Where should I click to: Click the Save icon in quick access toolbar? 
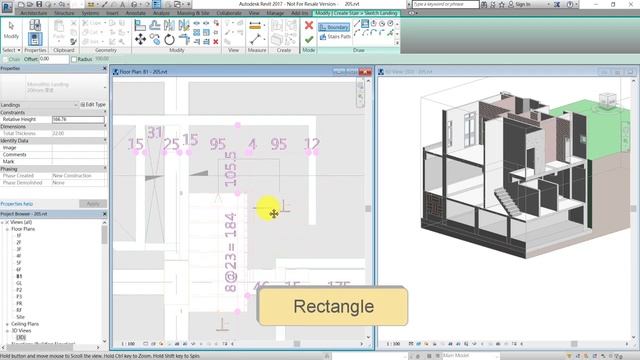coord(39,4)
